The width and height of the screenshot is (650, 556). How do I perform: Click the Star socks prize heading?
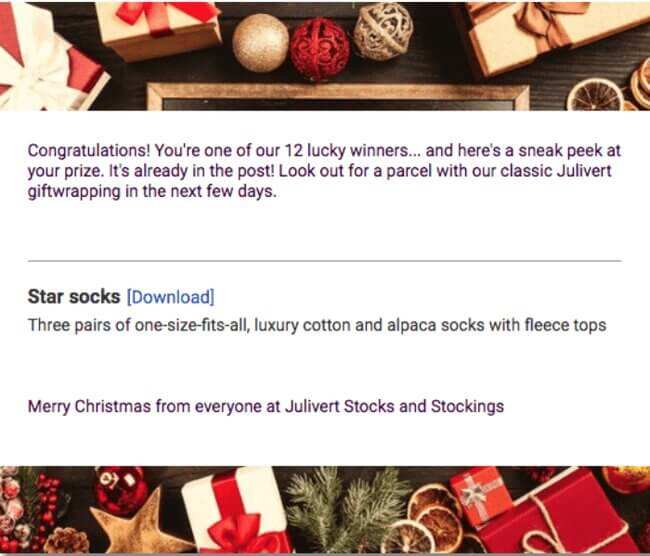[x=74, y=297]
